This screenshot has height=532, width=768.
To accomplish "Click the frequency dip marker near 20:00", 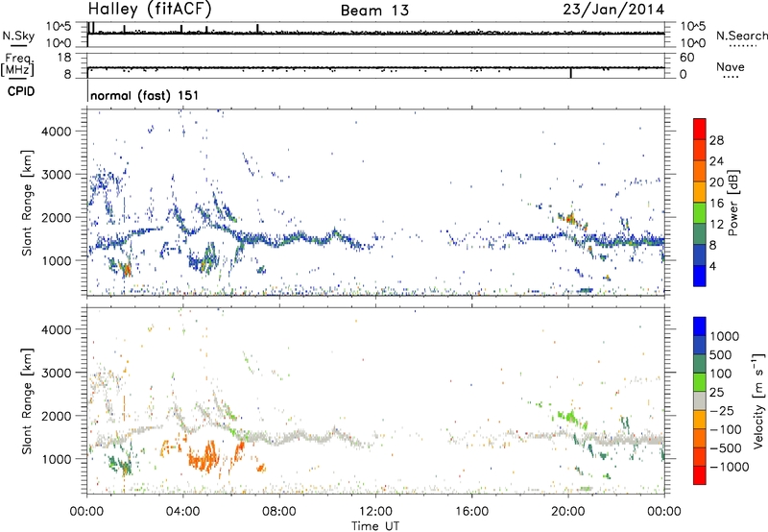I will pyautogui.click(x=571, y=73).
